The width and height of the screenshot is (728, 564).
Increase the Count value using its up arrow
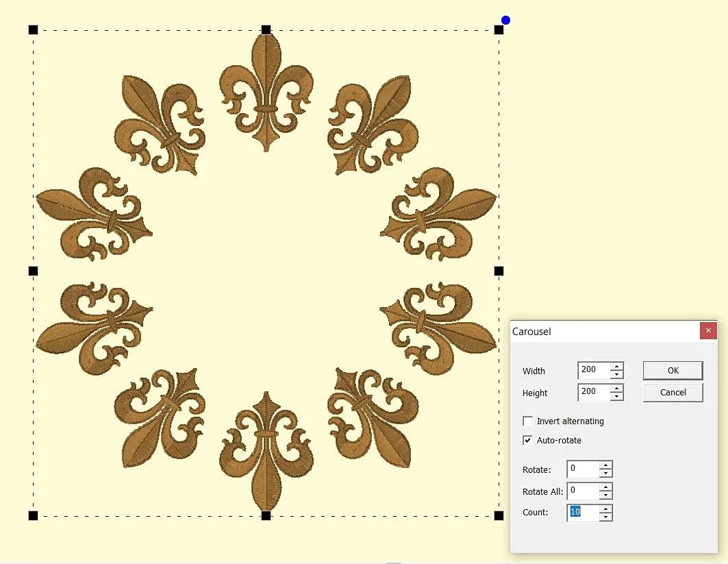[x=605, y=509]
